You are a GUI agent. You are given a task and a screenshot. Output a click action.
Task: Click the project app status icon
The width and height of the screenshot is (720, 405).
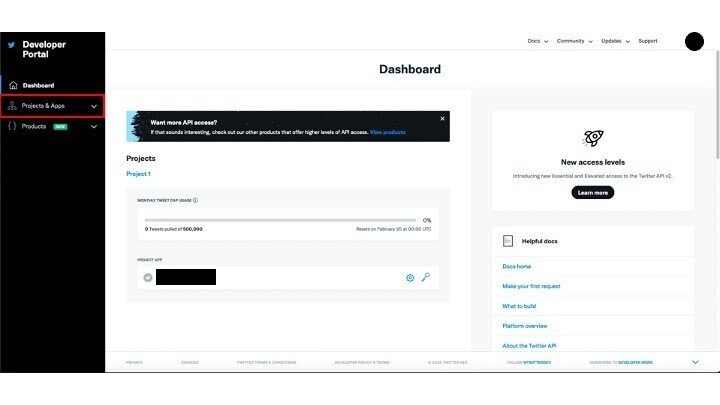pos(148,277)
